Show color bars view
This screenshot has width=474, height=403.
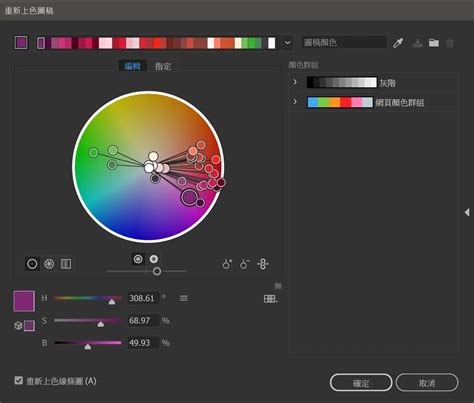(x=66, y=264)
